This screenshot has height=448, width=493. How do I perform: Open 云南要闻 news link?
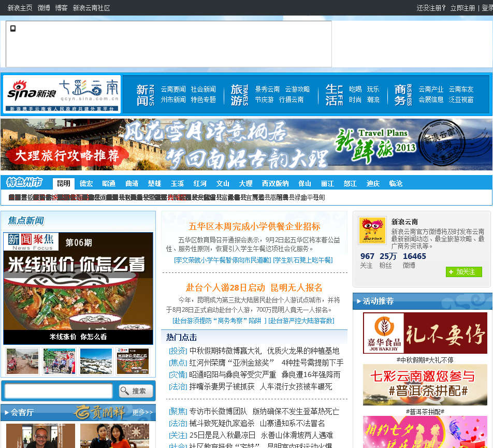tap(173, 89)
